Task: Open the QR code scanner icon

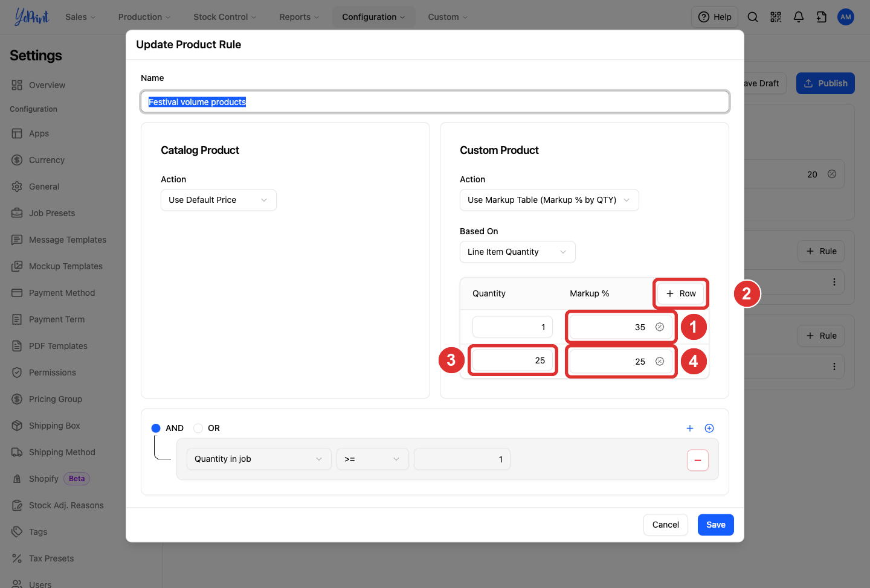Action: tap(776, 17)
